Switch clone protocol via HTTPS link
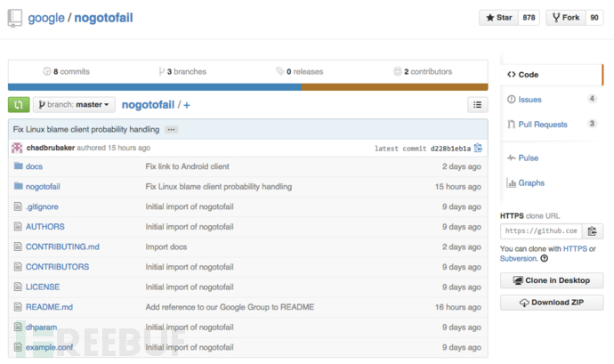Screen dimensions: 614x364 (x=575, y=249)
